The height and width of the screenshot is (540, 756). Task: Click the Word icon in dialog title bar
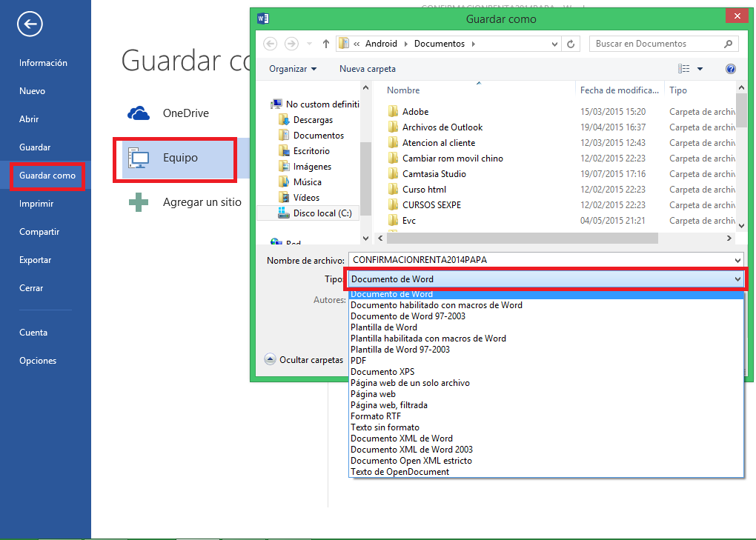point(263,19)
